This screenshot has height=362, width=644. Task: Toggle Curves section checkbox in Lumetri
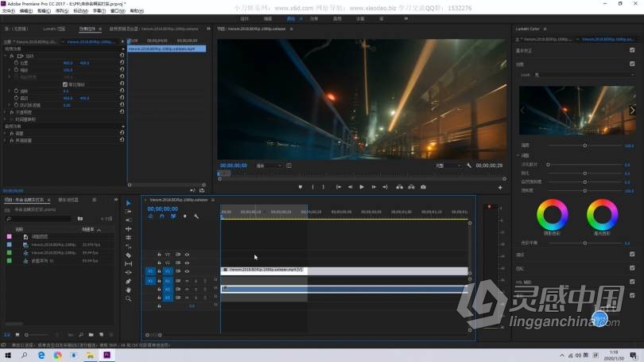pos(632,255)
